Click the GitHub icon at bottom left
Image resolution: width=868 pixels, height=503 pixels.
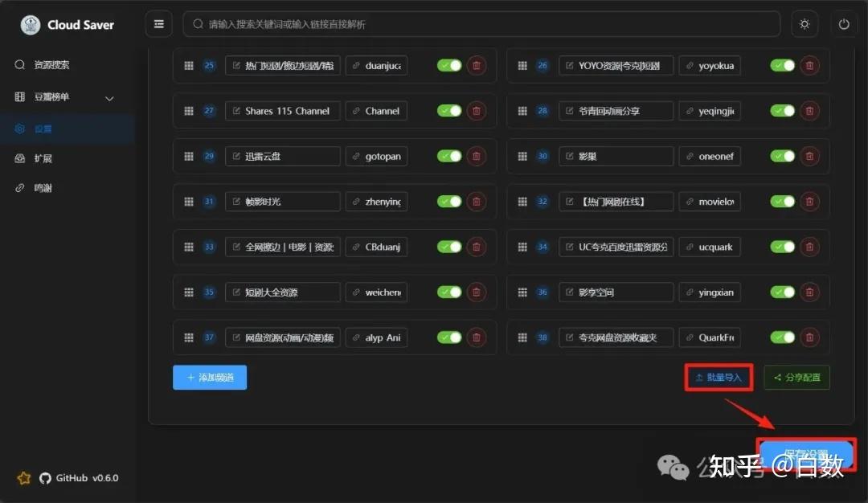46,477
